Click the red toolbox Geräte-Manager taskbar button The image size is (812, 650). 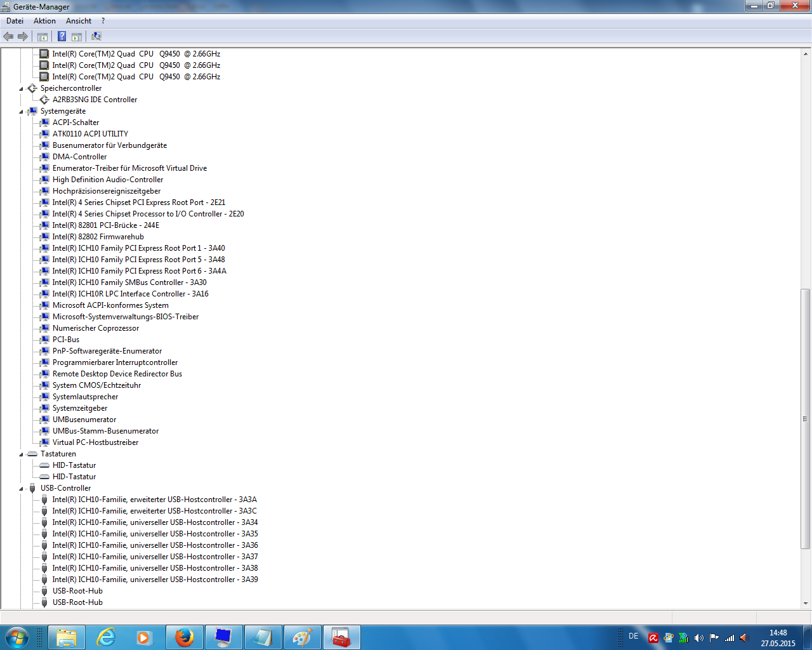pos(341,637)
